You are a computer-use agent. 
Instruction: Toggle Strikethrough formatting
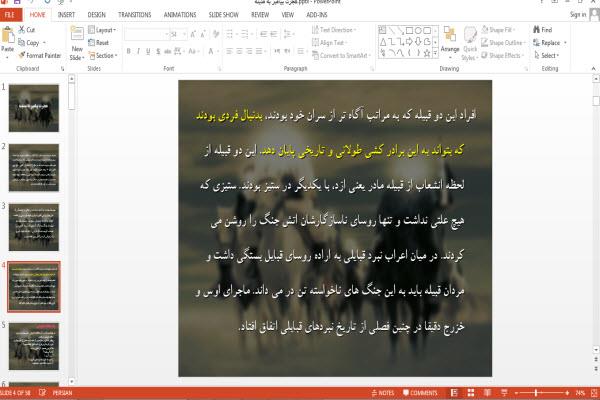pyautogui.click(x=168, y=51)
